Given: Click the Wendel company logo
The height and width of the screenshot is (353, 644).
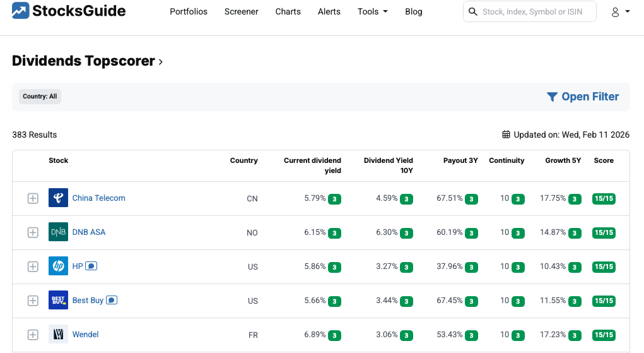Looking at the screenshot, I should coord(58,335).
